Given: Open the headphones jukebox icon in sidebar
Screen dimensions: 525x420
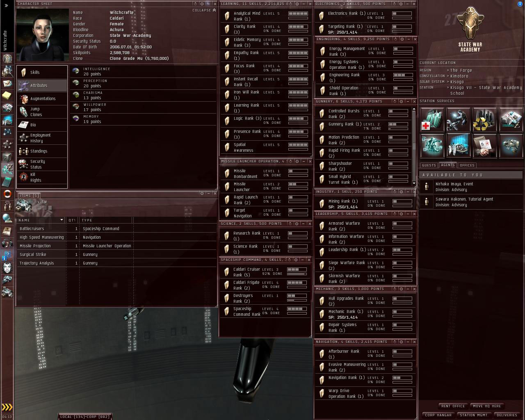Looking at the screenshot, I should 7,243.
